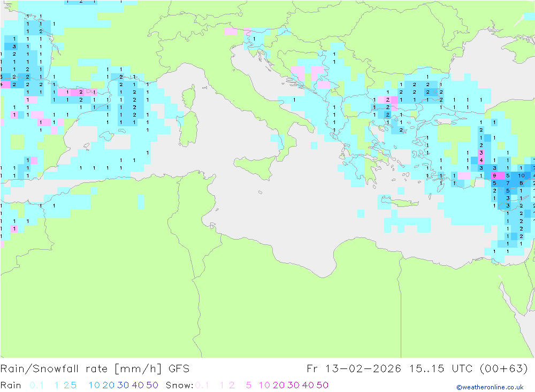
Task: Click the 'Rain' legend label
Action: point(11,385)
